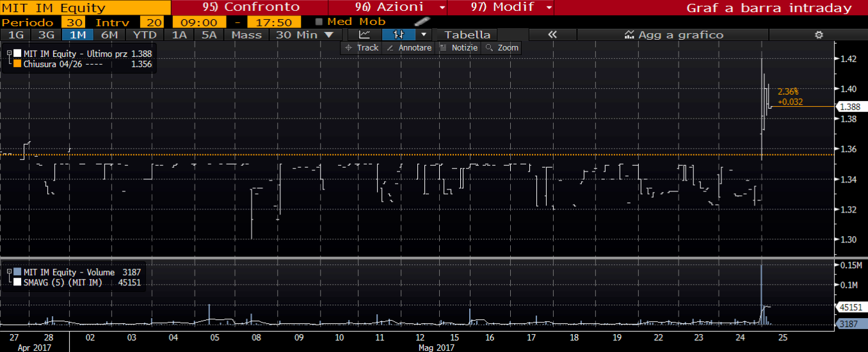Open the 96) Azioni menu

click(387, 8)
